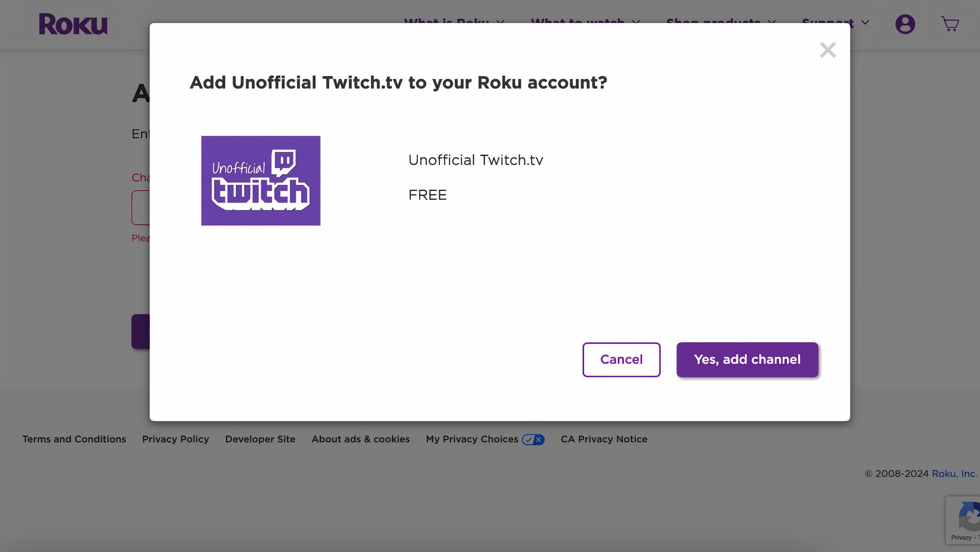
Task: Click the My Privacy Choices toggle icon
Action: [x=533, y=439]
